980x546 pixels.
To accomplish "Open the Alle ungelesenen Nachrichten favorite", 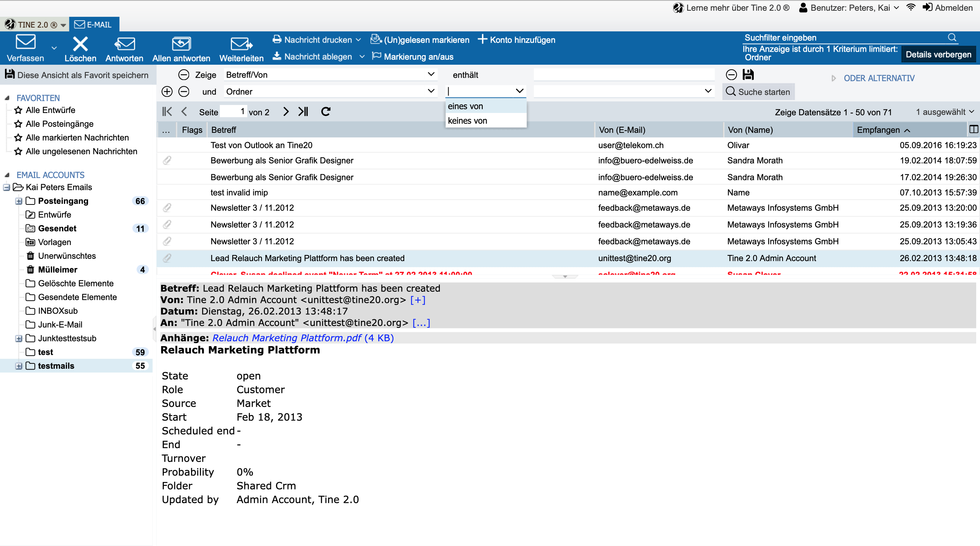I will pyautogui.click(x=82, y=152).
